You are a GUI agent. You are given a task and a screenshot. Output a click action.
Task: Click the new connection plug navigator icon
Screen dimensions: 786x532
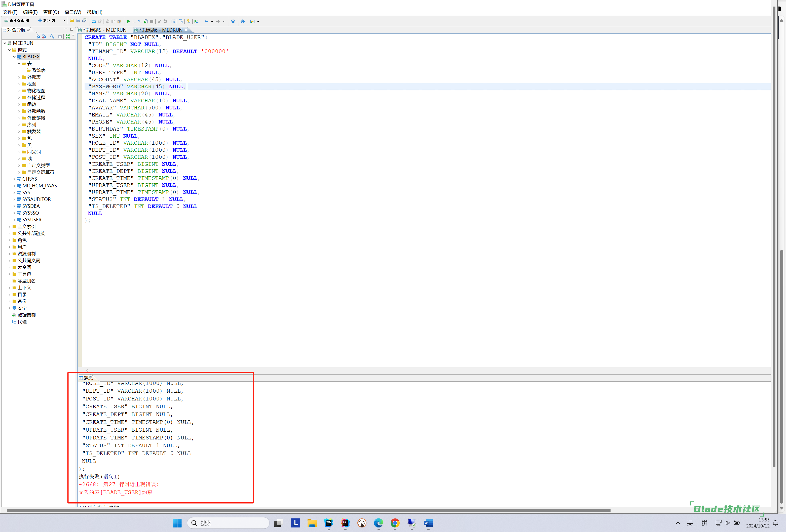(x=38, y=36)
